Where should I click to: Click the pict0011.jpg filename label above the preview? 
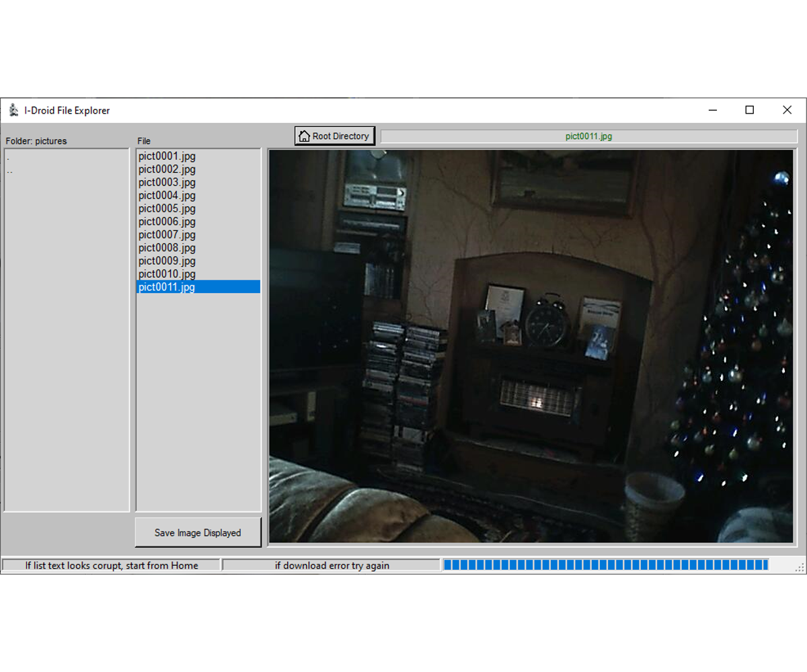click(588, 135)
